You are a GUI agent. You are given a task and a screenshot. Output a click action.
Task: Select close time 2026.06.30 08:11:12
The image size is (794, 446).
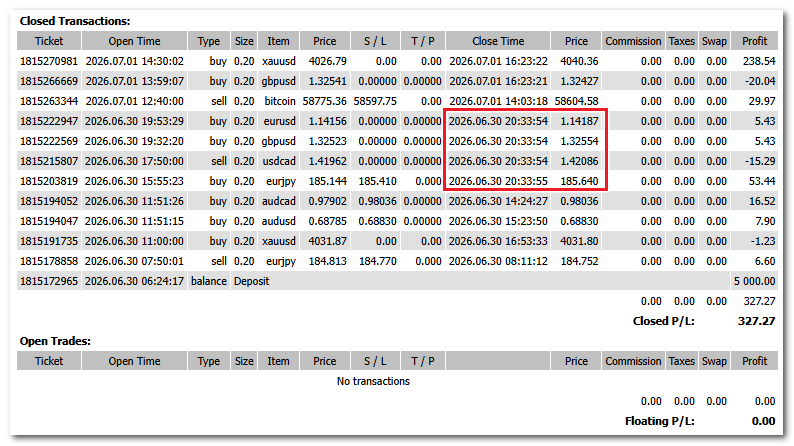[498, 261]
